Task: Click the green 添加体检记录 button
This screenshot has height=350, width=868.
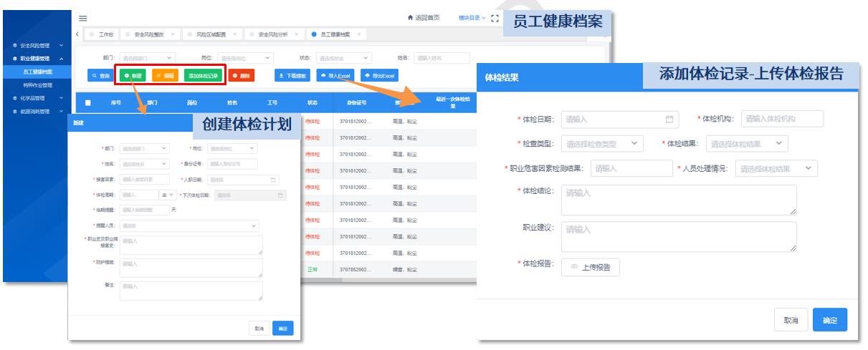Action: tap(203, 75)
